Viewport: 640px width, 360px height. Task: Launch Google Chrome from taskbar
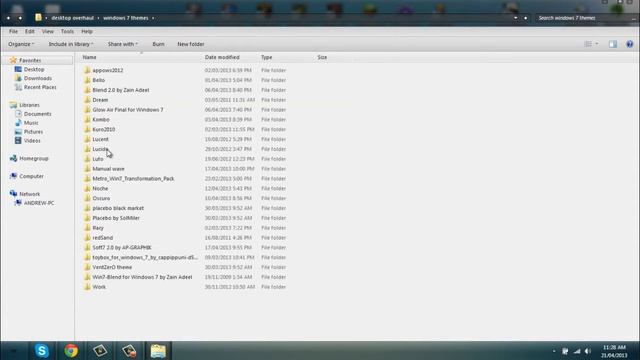71,351
